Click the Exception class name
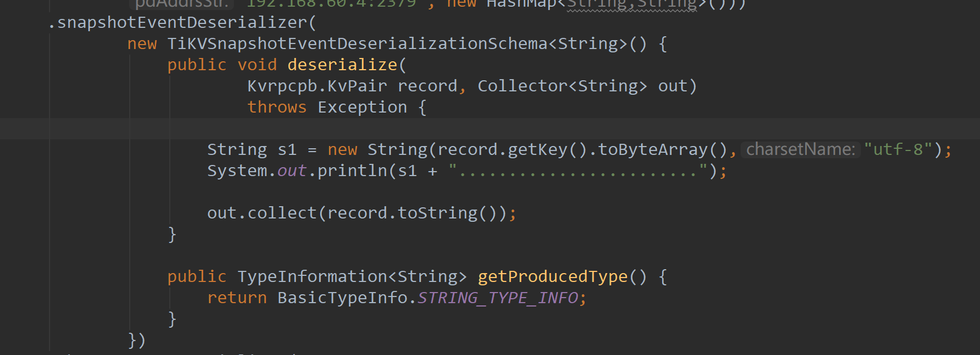Viewport: 980px width, 355px height. click(362, 108)
